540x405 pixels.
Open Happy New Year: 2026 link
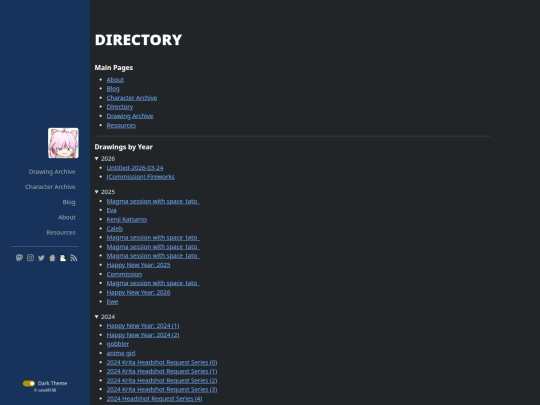(x=138, y=292)
